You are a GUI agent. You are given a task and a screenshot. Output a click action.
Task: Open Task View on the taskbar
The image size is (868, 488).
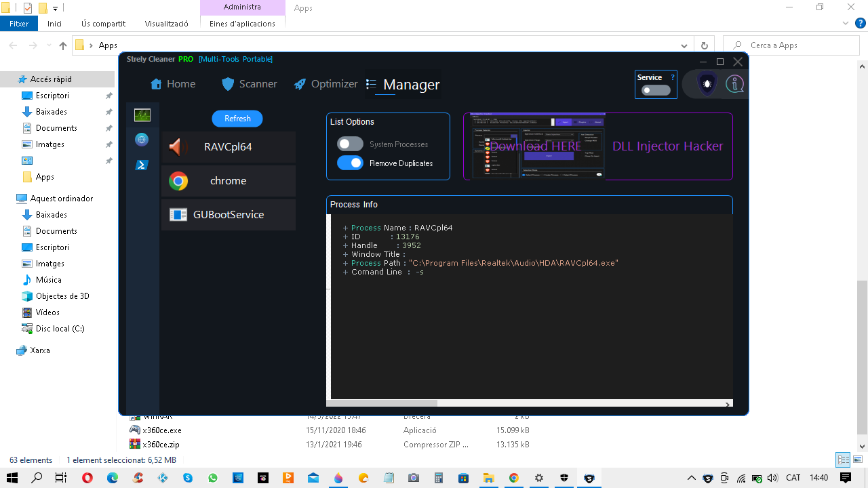click(x=61, y=478)
